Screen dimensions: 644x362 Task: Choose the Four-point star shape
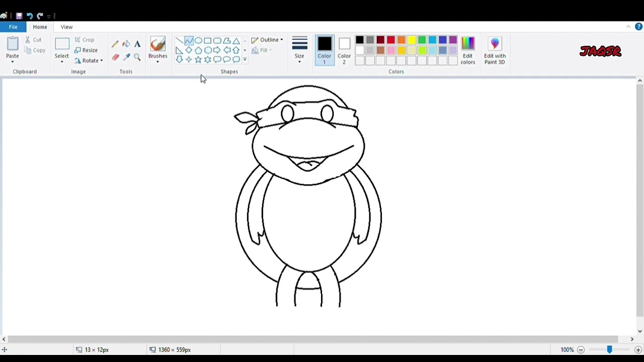[x=189, y=60]
